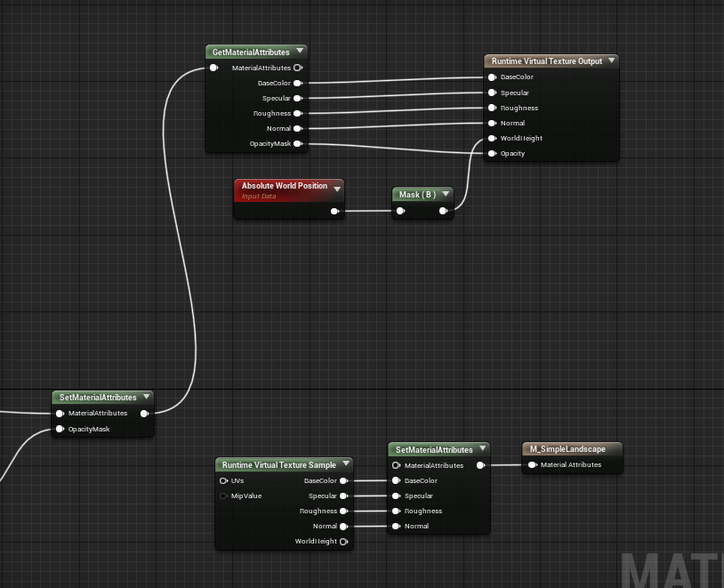Click WorldHeight input pin on Runtime Virtual Texture Output
The width and height of the screenshot is (724, 588).
[x=492, y=138]
